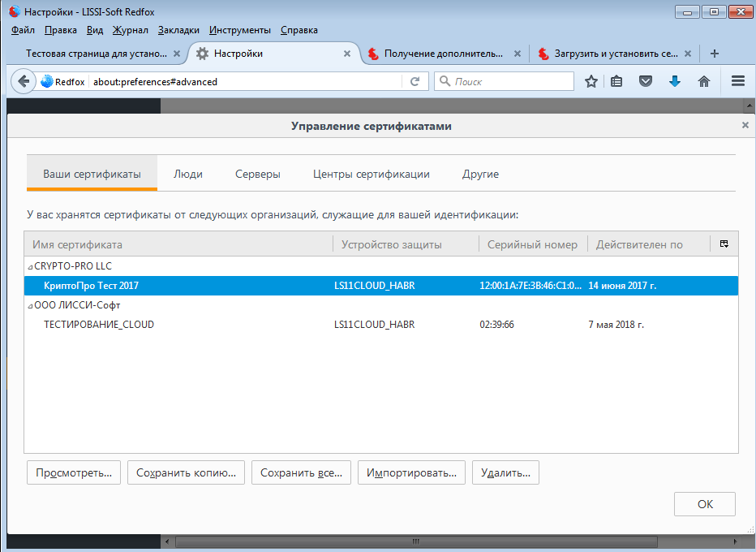Screen dimensions: 756x552
Task: Bookmark this page with the star icon
Action: 591,81
